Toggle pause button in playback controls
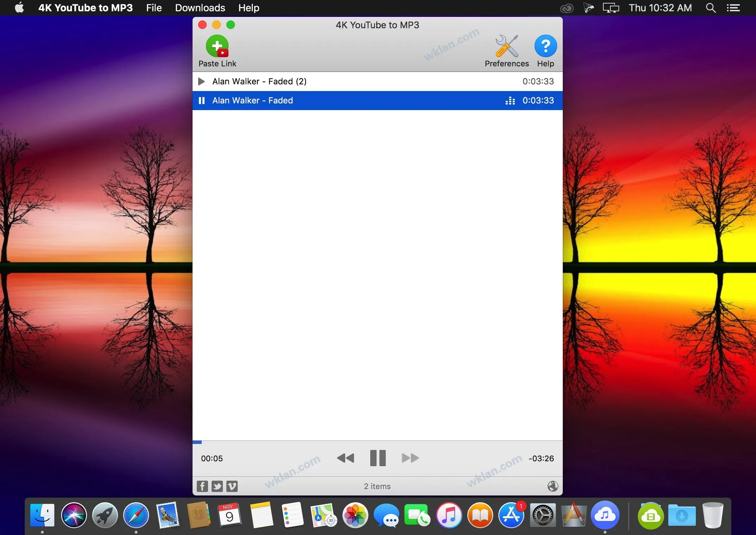Screen dimensions: 756x535 (377, 458)
